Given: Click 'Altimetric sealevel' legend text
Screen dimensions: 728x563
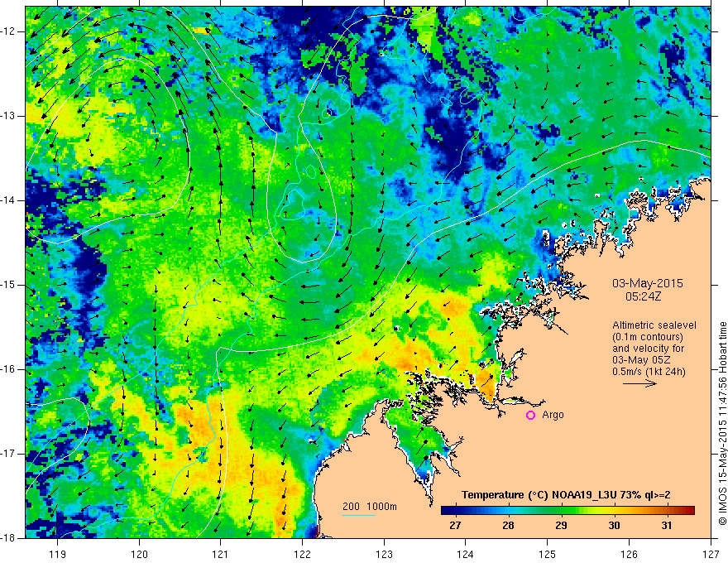Looking at the screenshot, I should tap(654, 325).
